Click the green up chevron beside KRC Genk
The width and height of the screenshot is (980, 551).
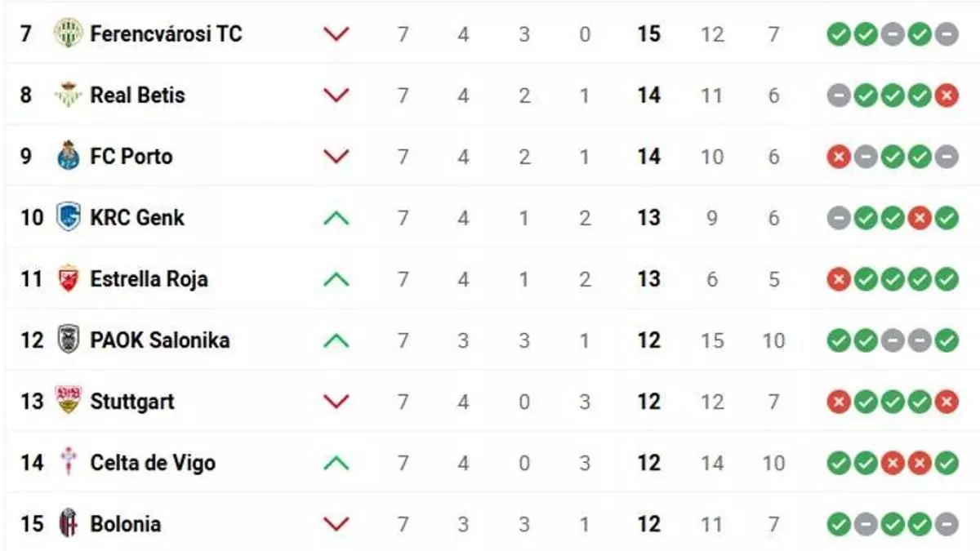click(335, 217)
